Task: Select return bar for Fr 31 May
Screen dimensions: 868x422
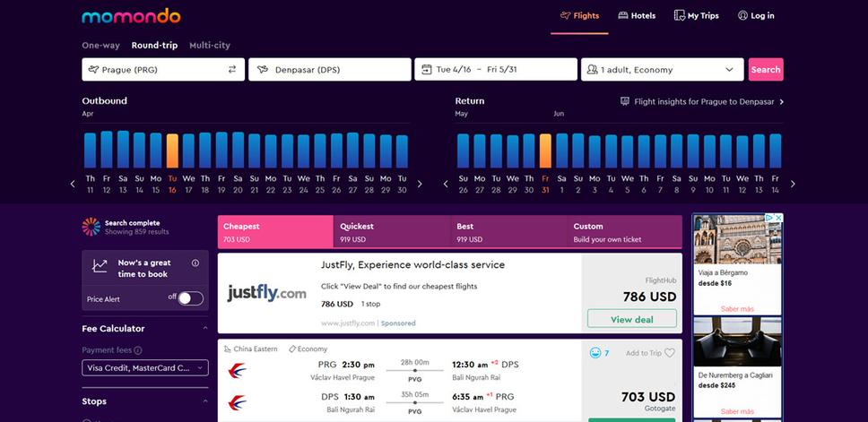Action: pos(545,151)
